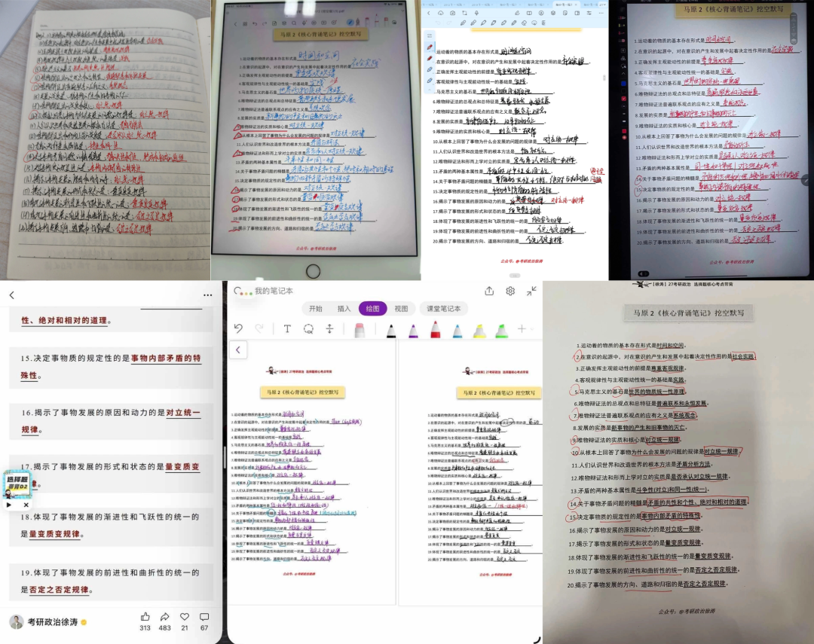
Task: Click the cloud upload icon in blue note app
Action: (x=453, y=13)
